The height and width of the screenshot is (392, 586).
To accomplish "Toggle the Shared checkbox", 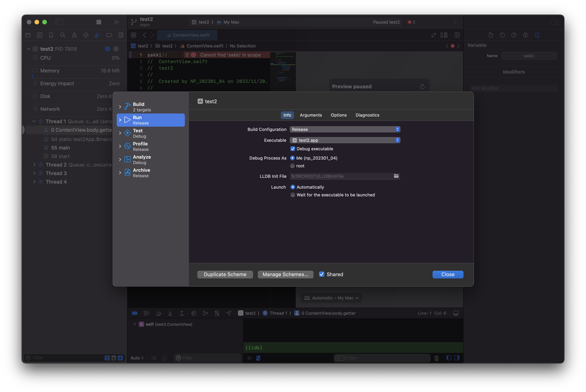I will [x=322, y=274].
